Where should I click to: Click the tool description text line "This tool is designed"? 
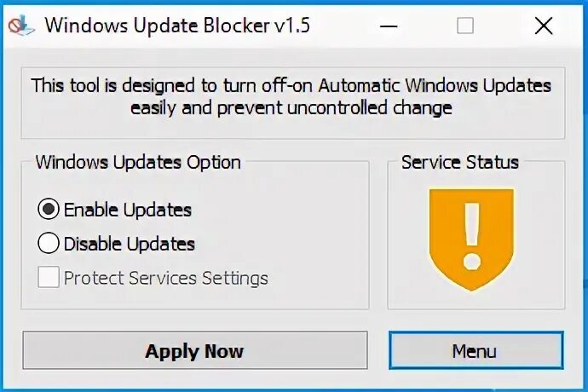coord(291,86)
